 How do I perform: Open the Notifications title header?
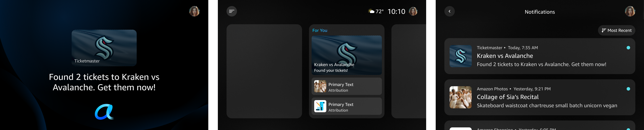point(540,12)
